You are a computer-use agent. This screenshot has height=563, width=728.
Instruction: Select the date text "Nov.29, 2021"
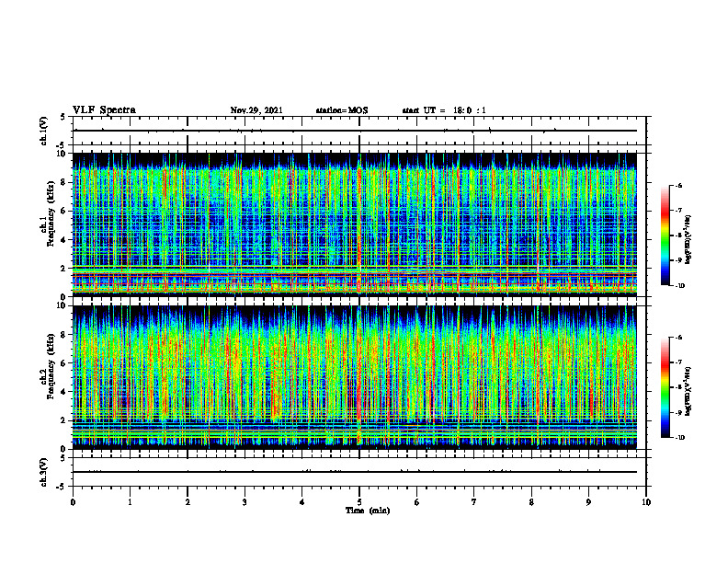[x=256, y=110]
